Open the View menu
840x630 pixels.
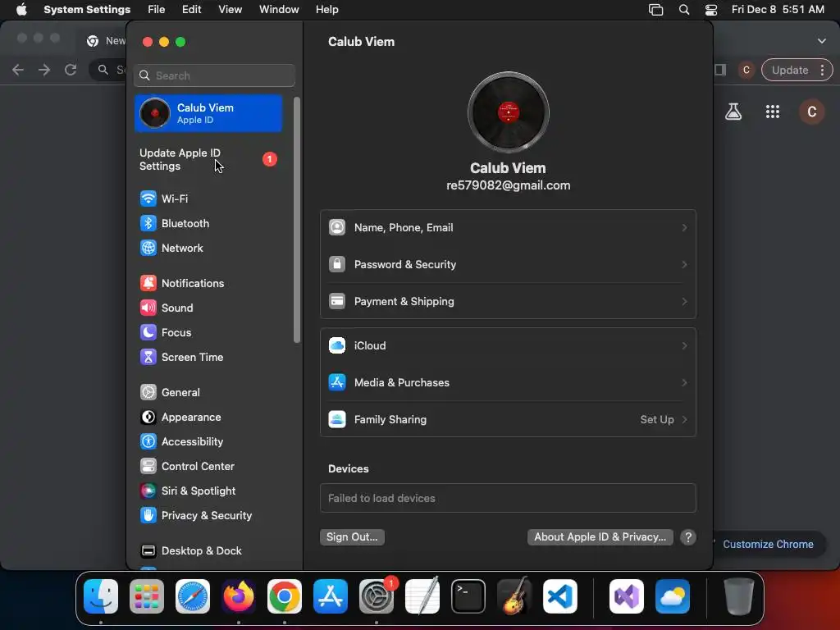pos(230,10)
